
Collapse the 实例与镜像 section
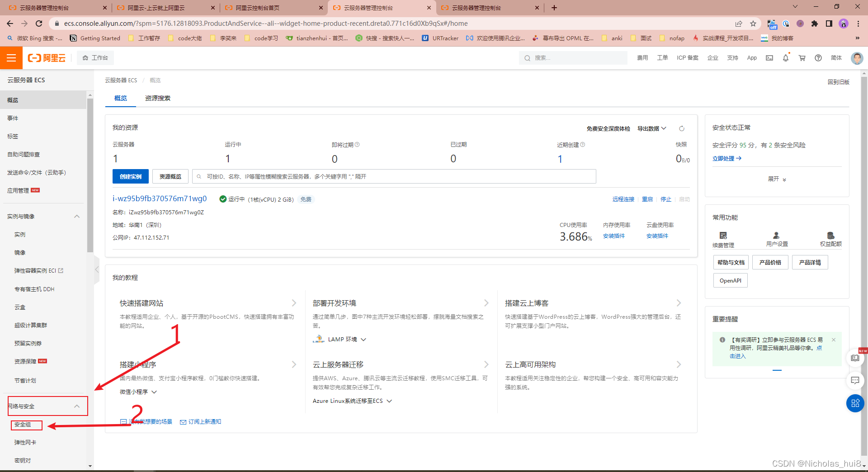pos(77,217)
